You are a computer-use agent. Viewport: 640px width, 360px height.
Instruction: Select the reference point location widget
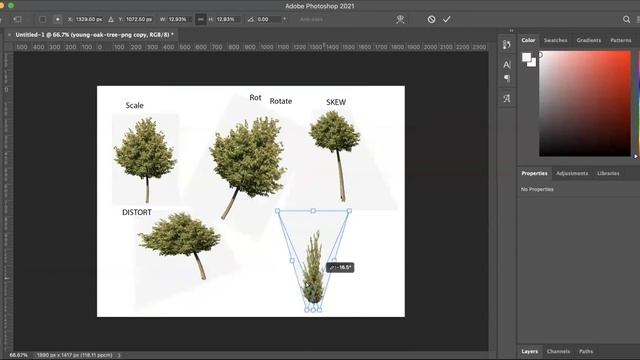58,19
